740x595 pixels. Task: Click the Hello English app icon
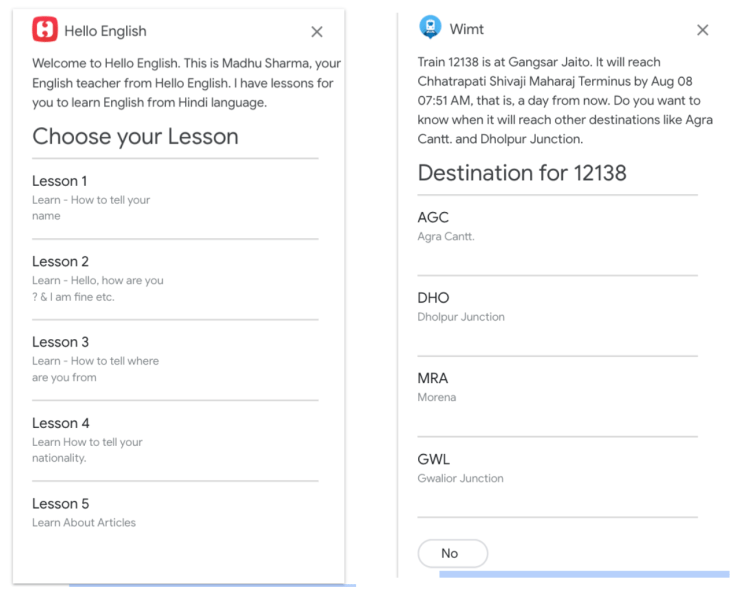pyautogui.click(x=45, y=30)
